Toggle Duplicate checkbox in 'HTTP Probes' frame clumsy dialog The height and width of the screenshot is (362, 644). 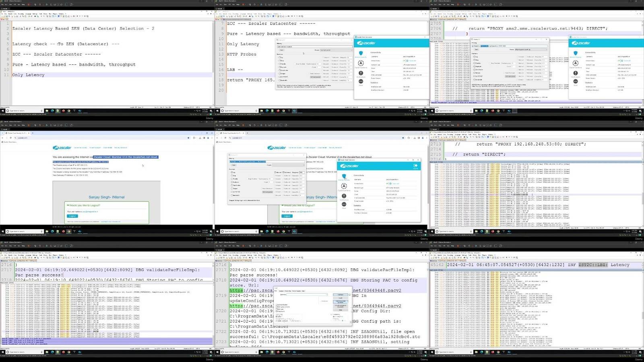[279, 67]
